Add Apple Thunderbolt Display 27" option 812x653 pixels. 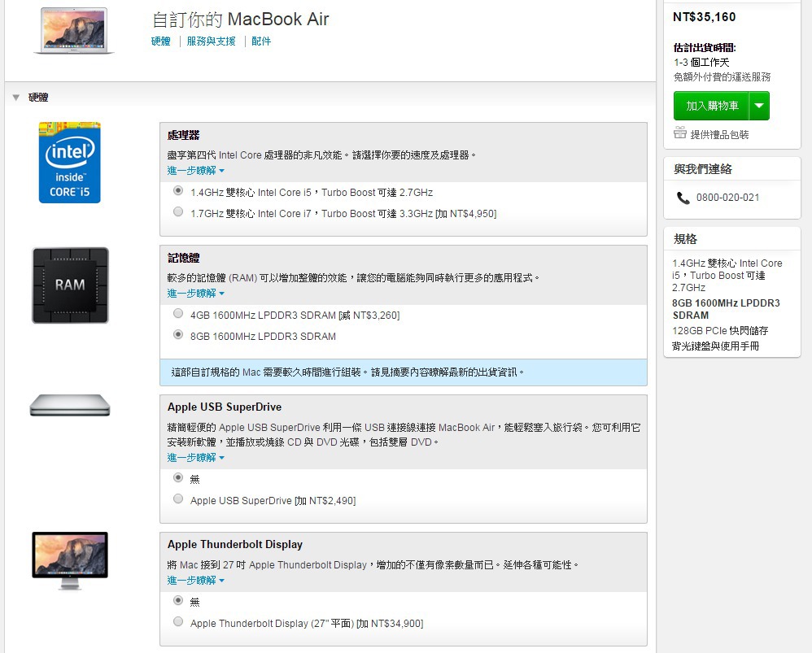[x=178, y=621]
